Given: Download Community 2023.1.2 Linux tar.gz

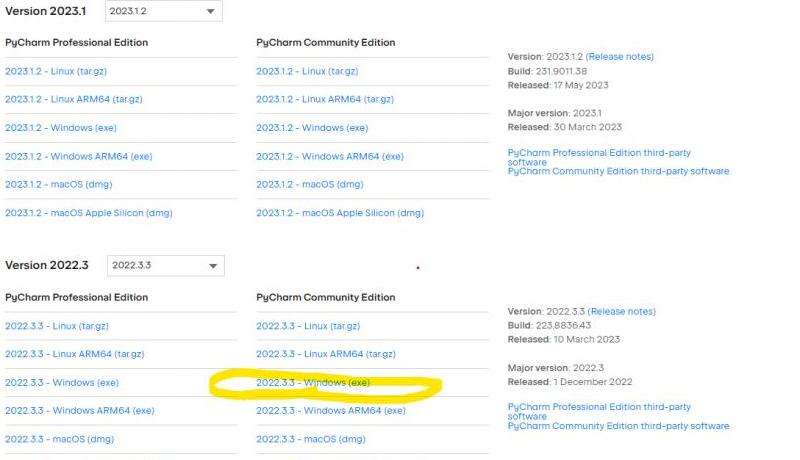Looking at the screenshot, I should tap(307, 71).
